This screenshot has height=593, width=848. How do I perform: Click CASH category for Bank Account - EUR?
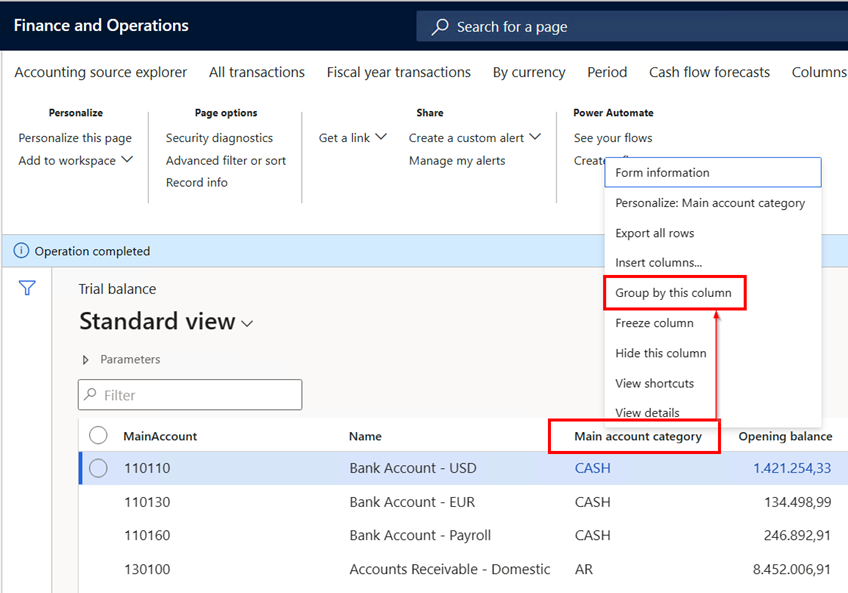pos(592,502)
